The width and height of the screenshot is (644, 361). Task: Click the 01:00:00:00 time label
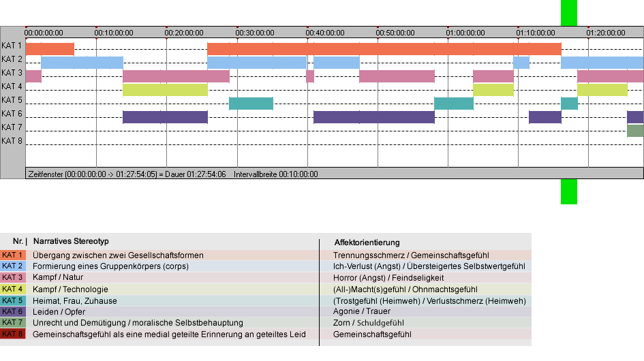click(x=465, y=33)
